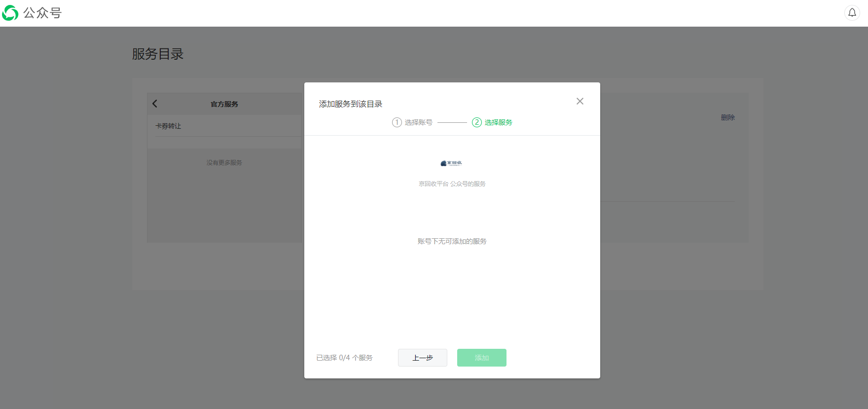Click the 没有更多服务 text
This screenshot has width=868, height=409.
[224, 162]
